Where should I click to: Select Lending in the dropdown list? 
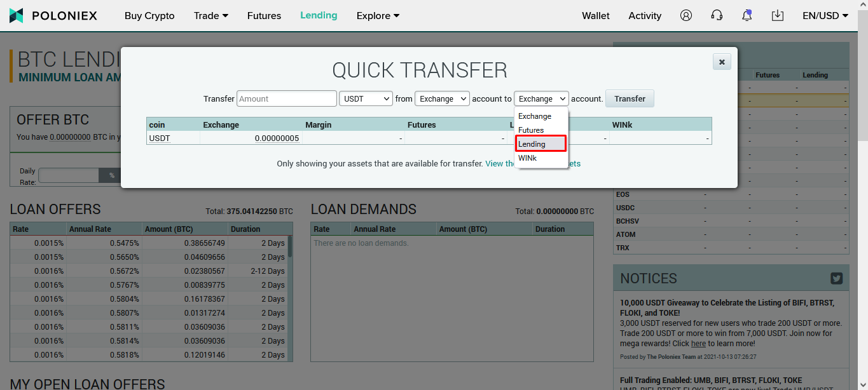(x=541, y=144)
